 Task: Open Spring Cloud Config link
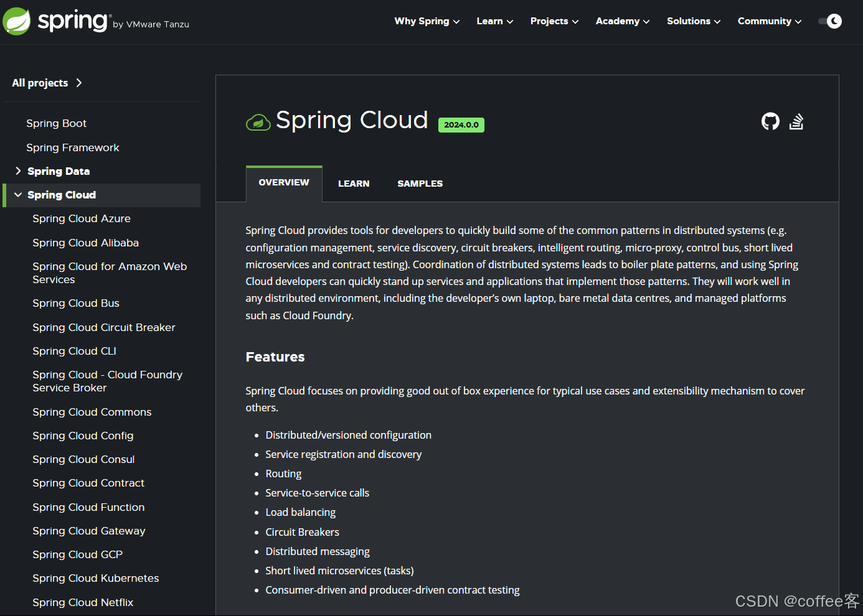83,436
